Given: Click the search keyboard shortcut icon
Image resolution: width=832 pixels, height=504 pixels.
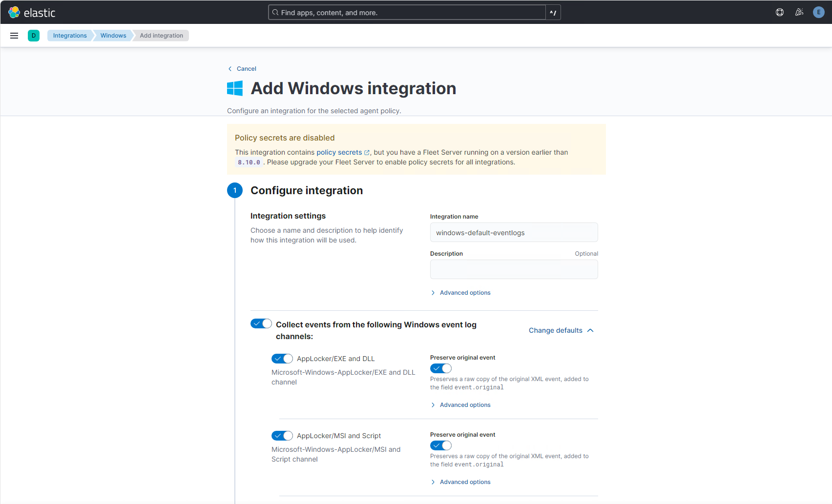Looking at the screenshot, I should [x=553, y=13].
